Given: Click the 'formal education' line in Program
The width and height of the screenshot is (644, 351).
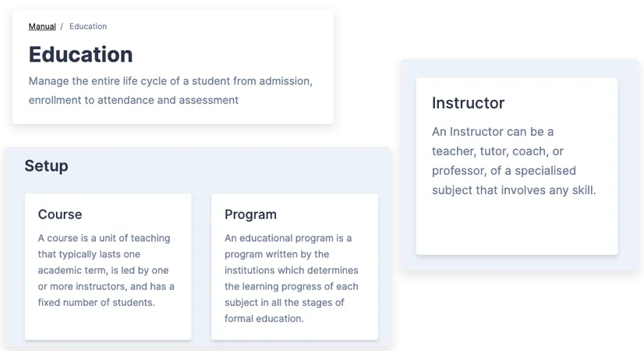Looking at the screenshot, I should (x=264, y=318).
